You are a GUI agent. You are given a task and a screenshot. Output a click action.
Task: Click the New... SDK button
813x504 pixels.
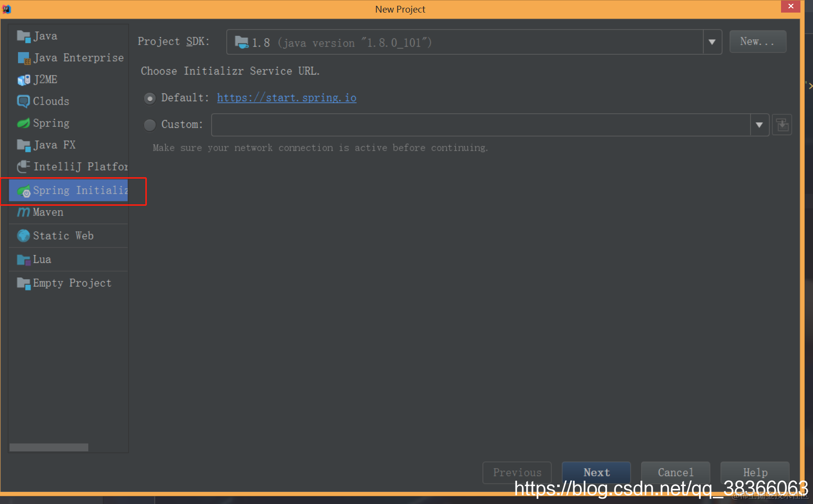tap(757, 42)
